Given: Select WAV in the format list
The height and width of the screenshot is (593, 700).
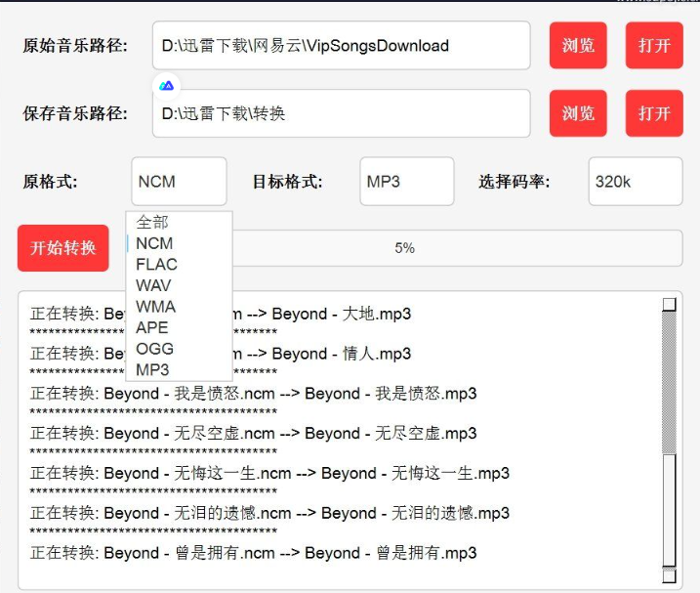Looking at the screenshot, I should click(x=179, y=285).
